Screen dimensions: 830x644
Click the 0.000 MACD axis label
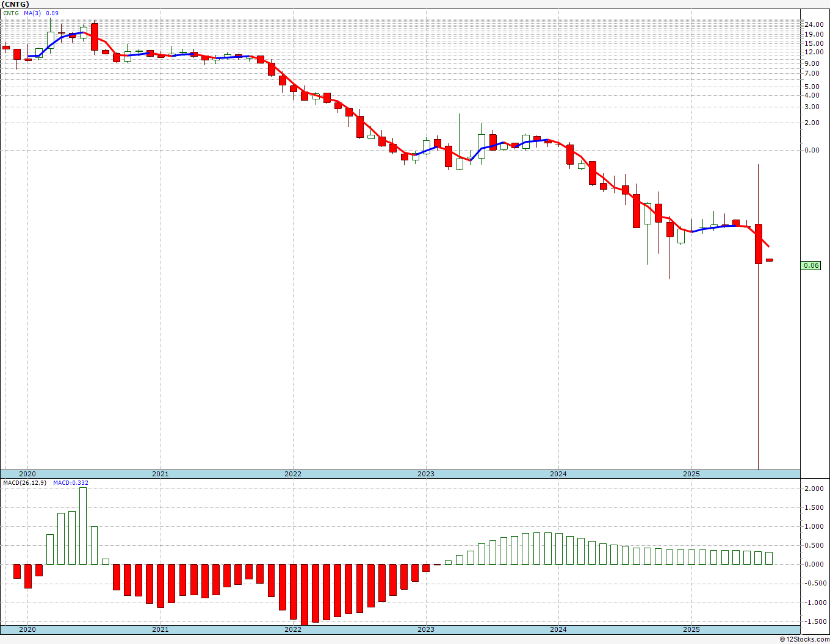point(814,564)
